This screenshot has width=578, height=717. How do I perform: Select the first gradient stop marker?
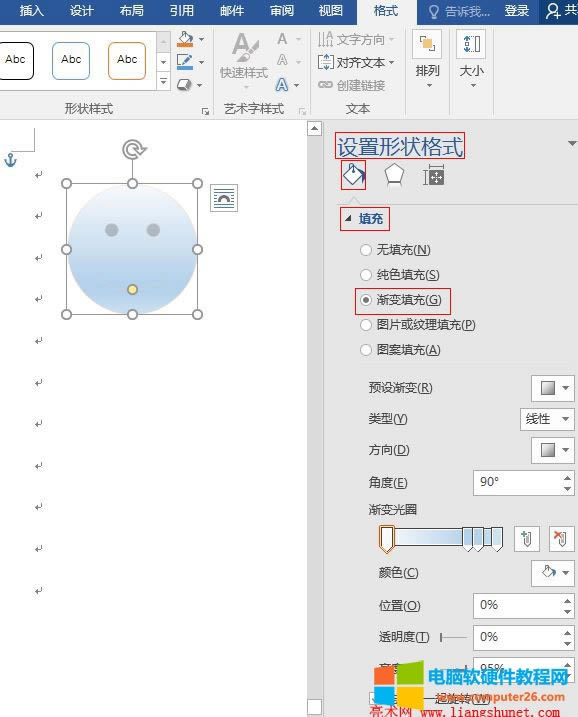387,539
